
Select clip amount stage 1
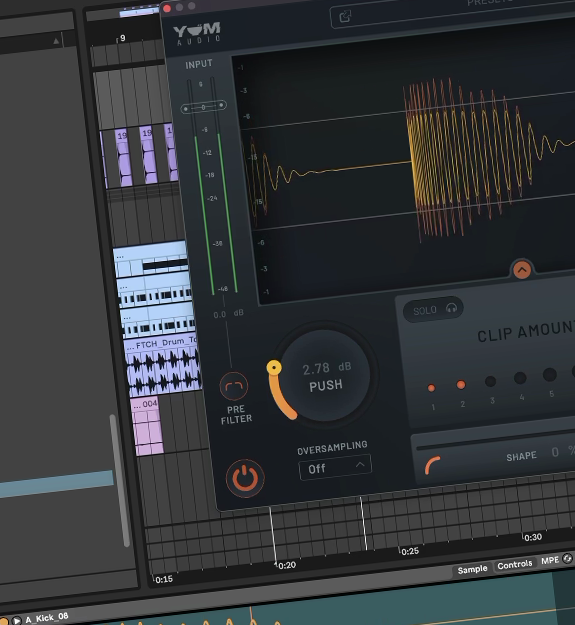(x=431, y=388)
